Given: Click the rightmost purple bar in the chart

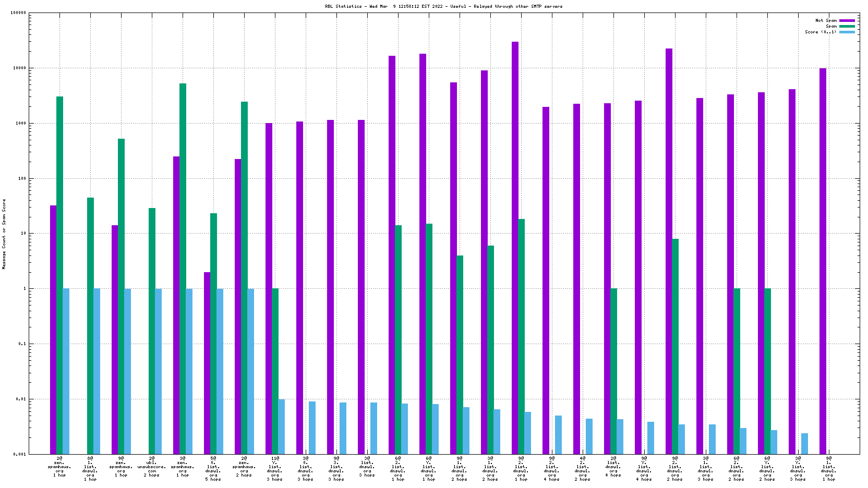Looking at the screenshot, I should (x=823, y=261).
